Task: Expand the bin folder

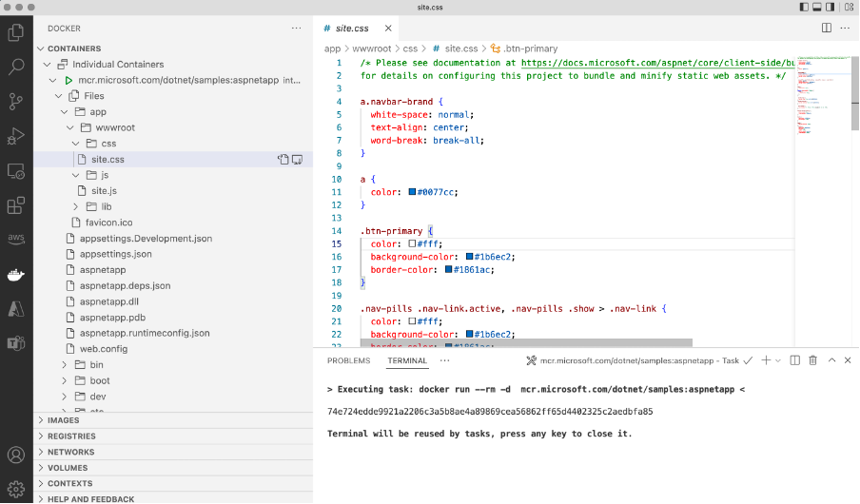Action: pyautogui.click(x=97, y=364)
